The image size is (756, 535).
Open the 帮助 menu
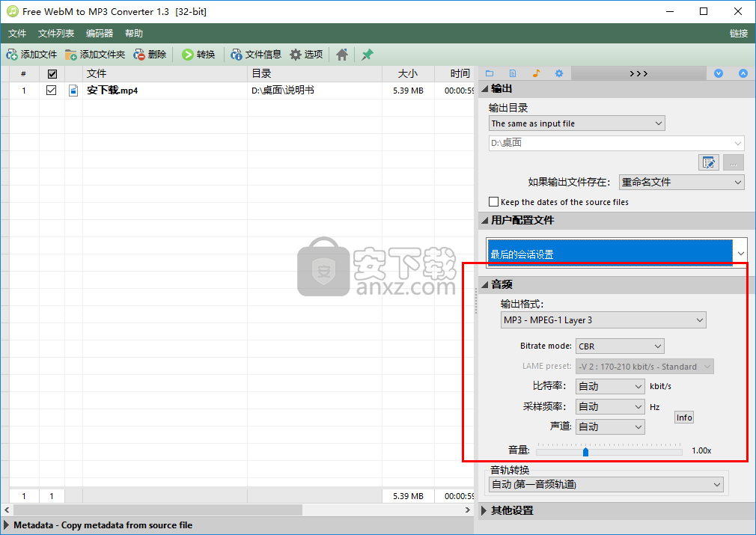pyautogui.click(x=133, y=33)
